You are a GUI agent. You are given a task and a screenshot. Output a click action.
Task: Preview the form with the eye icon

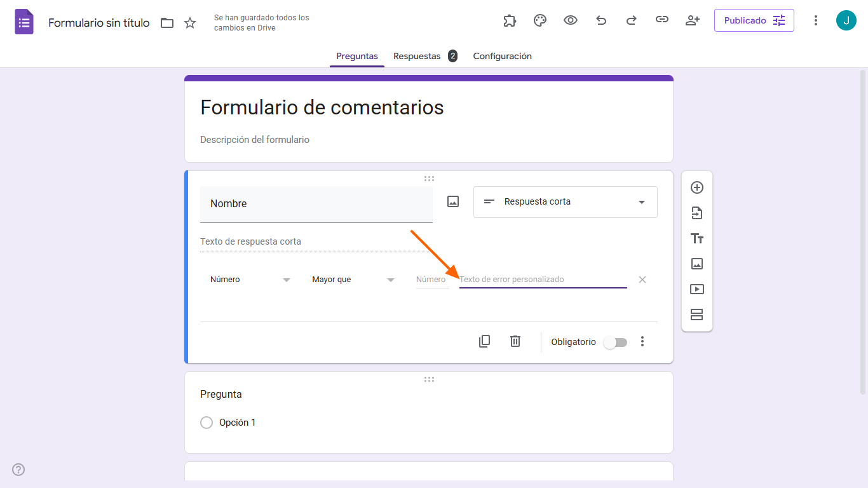click(570, 20)
